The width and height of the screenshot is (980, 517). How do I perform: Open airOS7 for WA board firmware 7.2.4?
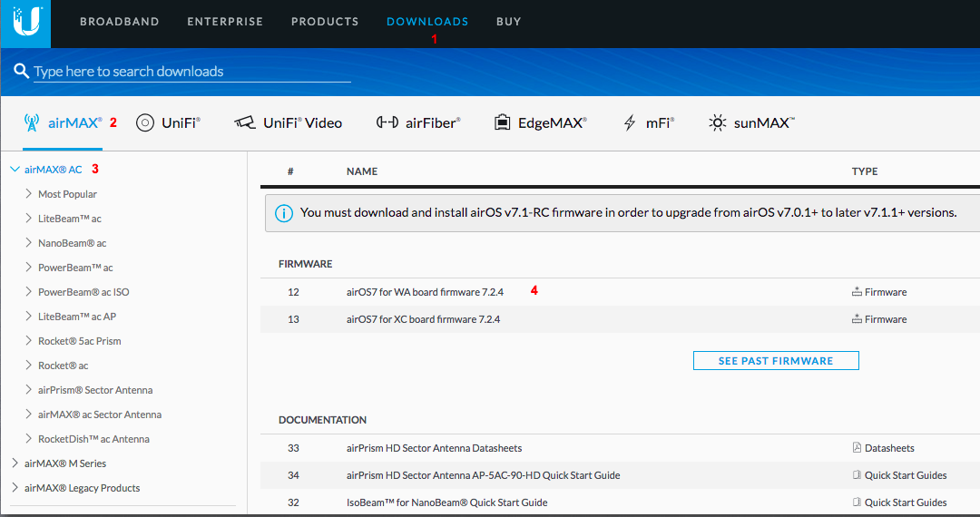[425, 291]
